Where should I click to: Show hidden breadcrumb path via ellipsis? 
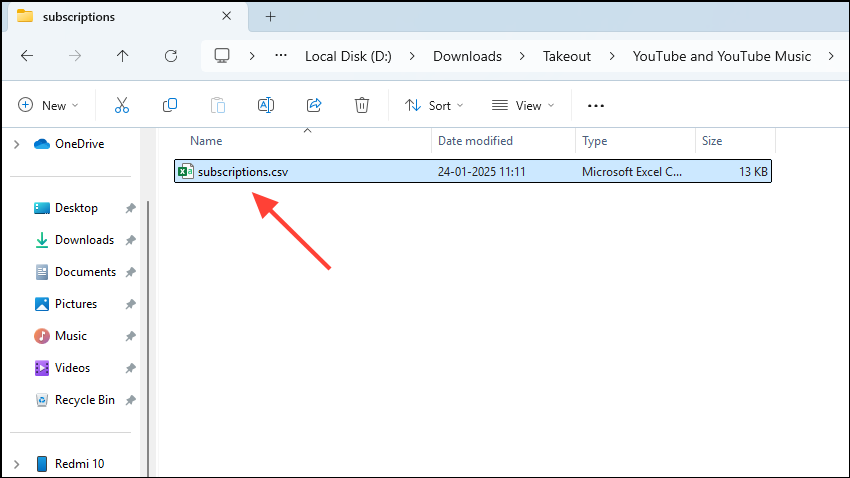281,55
